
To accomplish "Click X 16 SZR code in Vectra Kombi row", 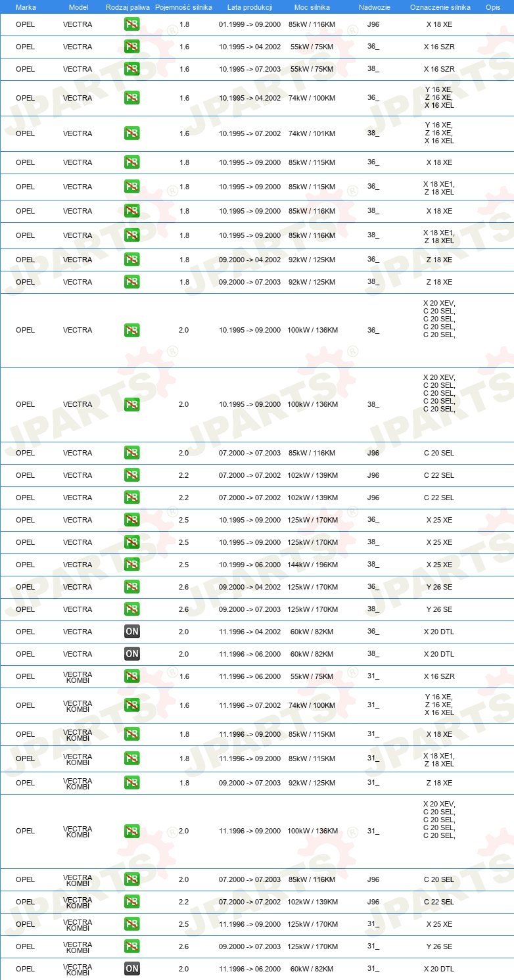I will pos(439,676).
